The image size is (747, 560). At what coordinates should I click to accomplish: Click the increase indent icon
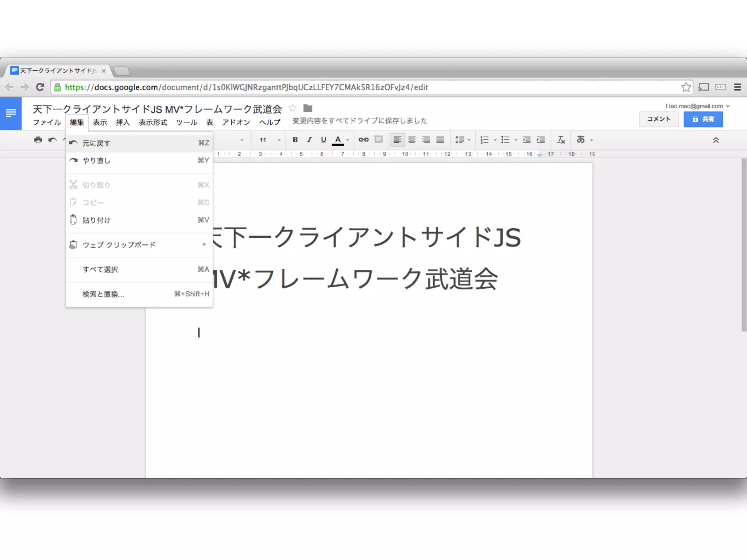click(x=541, y=140)
